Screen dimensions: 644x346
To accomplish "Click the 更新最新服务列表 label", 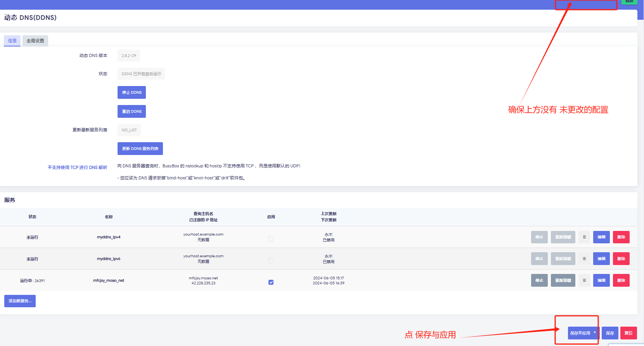I will (90, 130).
